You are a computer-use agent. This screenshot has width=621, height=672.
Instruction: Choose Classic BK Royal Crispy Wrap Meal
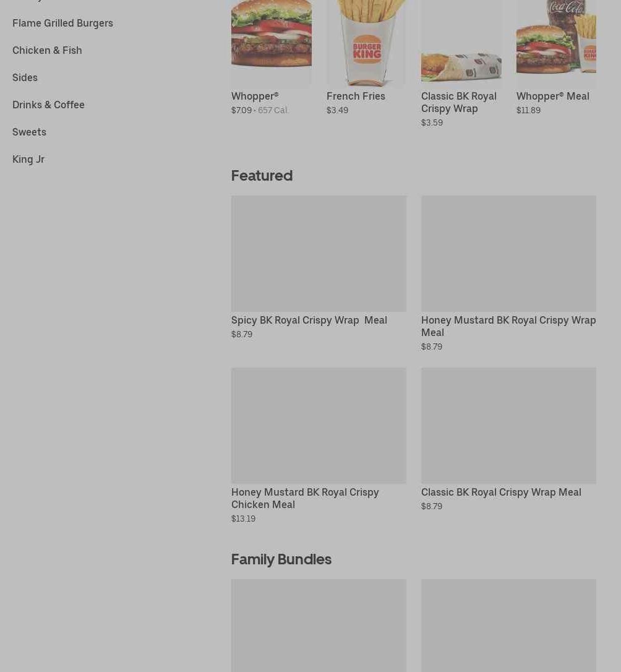[x=501, y=492]
